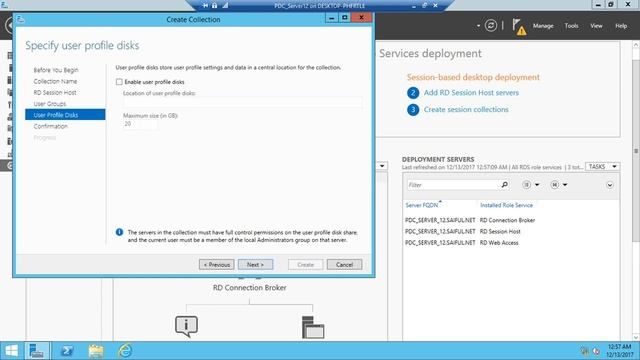The image size is (640, 360).
Task: Select Before You Begin wizard step
Action: point(56,70)
